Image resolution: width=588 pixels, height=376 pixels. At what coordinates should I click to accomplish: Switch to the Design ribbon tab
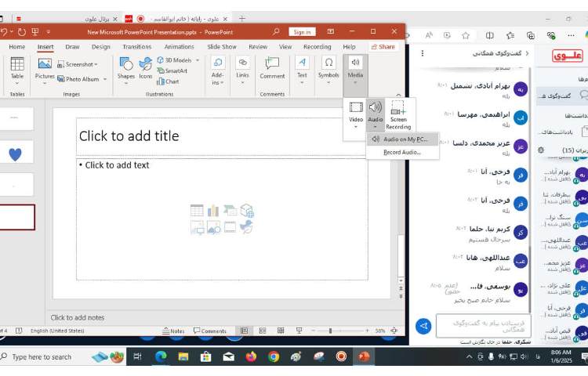101,47
